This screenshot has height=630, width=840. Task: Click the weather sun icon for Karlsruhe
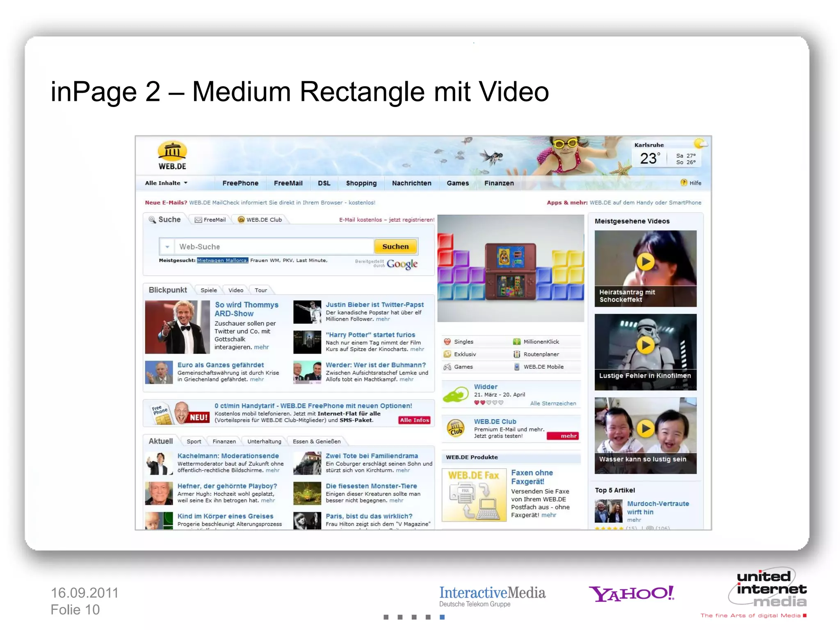point(700,144)
